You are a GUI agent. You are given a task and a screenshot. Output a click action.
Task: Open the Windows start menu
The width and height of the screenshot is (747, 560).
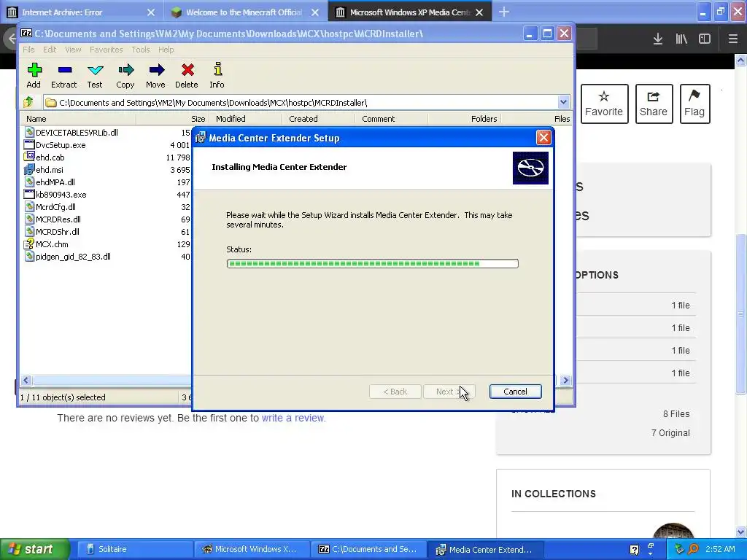(x=35, y=549)
